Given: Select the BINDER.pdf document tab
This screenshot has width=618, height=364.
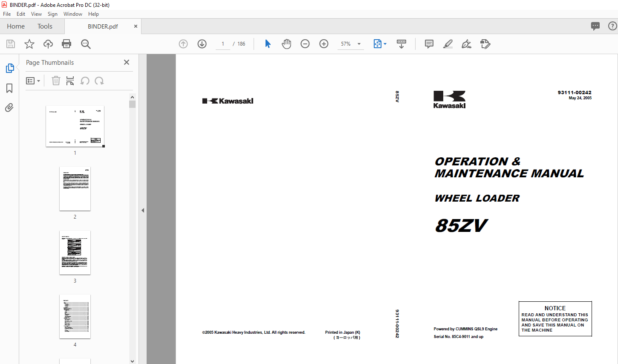Looking at the screenshot, I should 103,26.
